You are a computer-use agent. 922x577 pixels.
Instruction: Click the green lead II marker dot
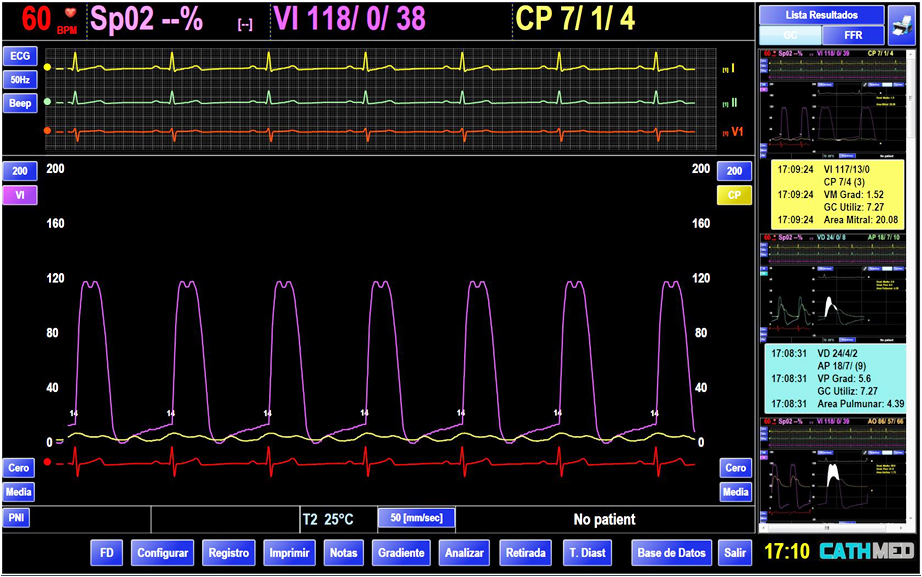click(47, 101)
